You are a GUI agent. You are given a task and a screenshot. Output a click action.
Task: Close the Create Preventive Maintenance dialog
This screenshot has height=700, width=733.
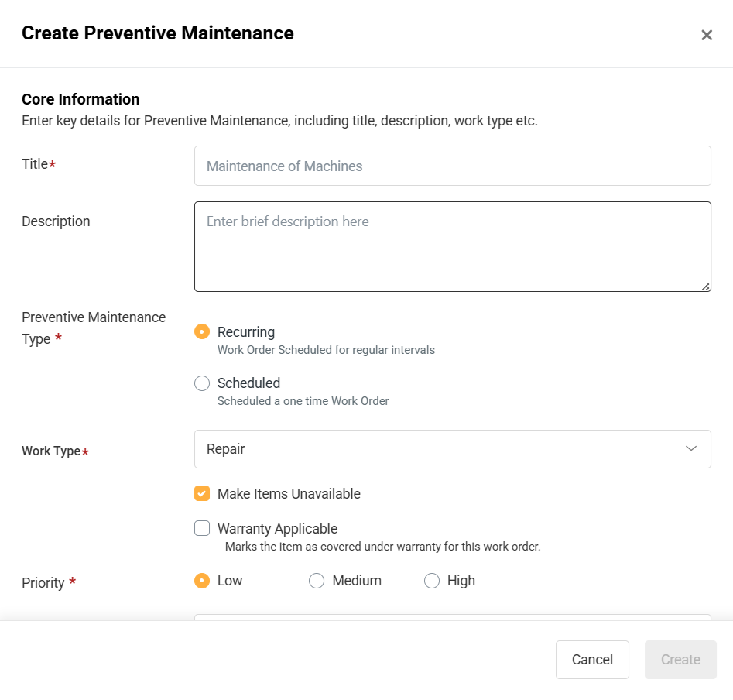pyautogui.click(x=706, y=35)
